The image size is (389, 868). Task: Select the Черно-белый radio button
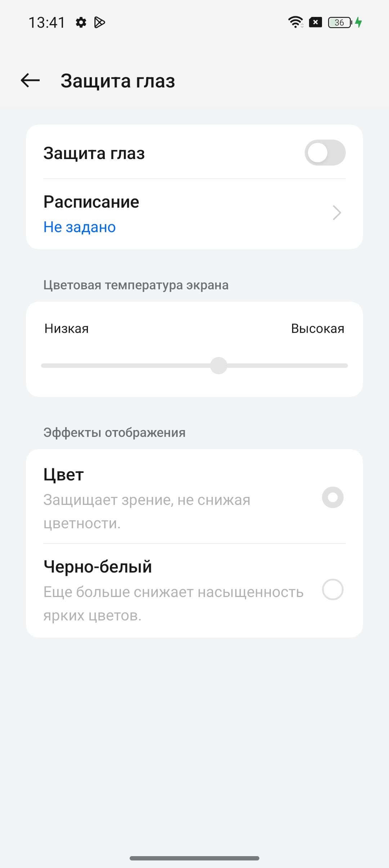pyautogui.click(x=332, y=589)
